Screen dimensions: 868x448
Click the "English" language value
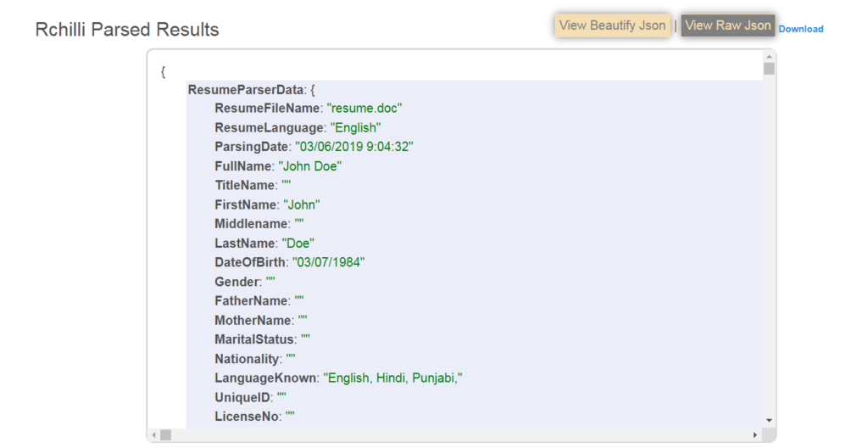[355, 127]
